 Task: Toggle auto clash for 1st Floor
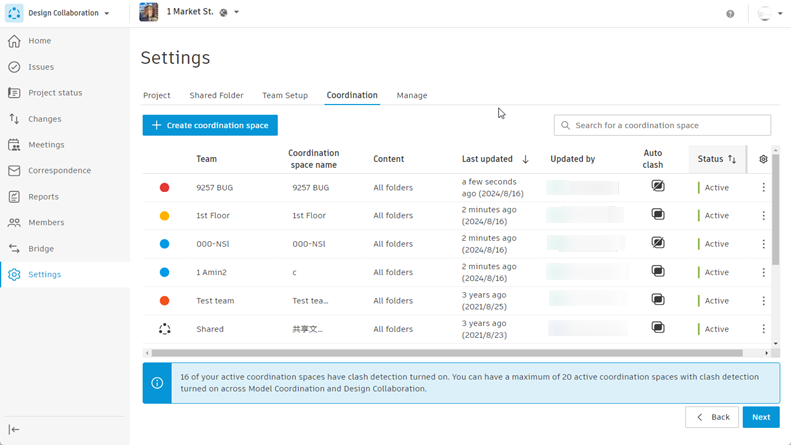657,215
